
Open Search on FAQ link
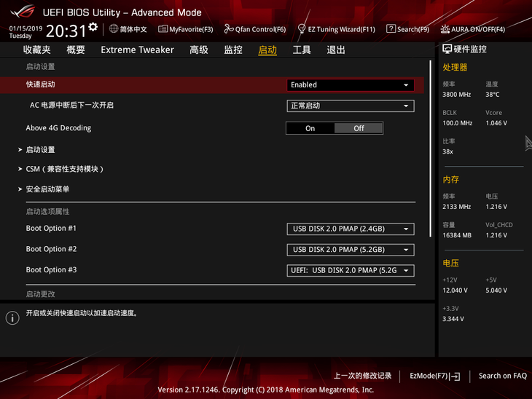[x=502, y=376]
